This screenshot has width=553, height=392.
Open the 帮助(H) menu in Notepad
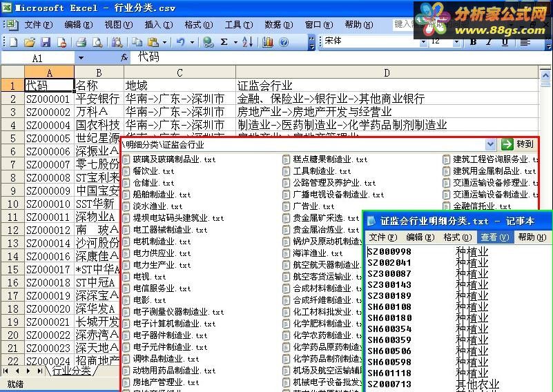(532, 237)
